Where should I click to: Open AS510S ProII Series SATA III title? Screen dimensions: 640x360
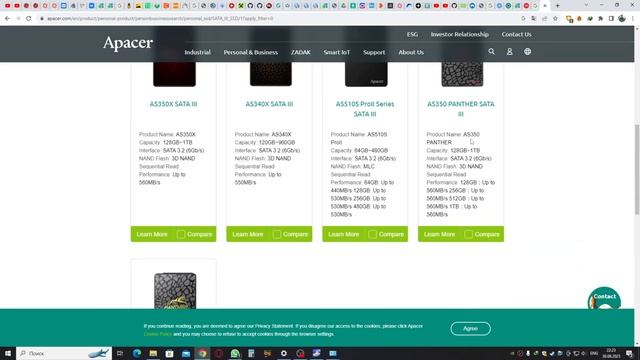click(x=365, y=109)
